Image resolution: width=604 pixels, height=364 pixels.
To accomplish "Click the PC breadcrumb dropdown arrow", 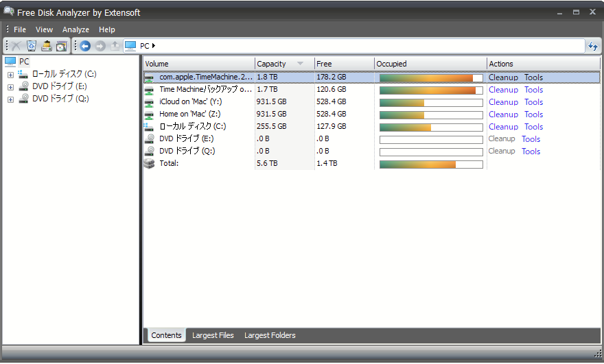I will tap(153, 46).
